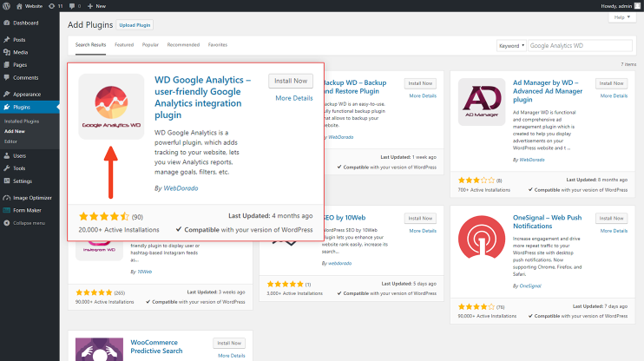Image resolution: width=644 pixels, height=361 pixels.
Task: Open the plugin Editor submenu item
Action: pyautogui.click(x=10, y=141)
